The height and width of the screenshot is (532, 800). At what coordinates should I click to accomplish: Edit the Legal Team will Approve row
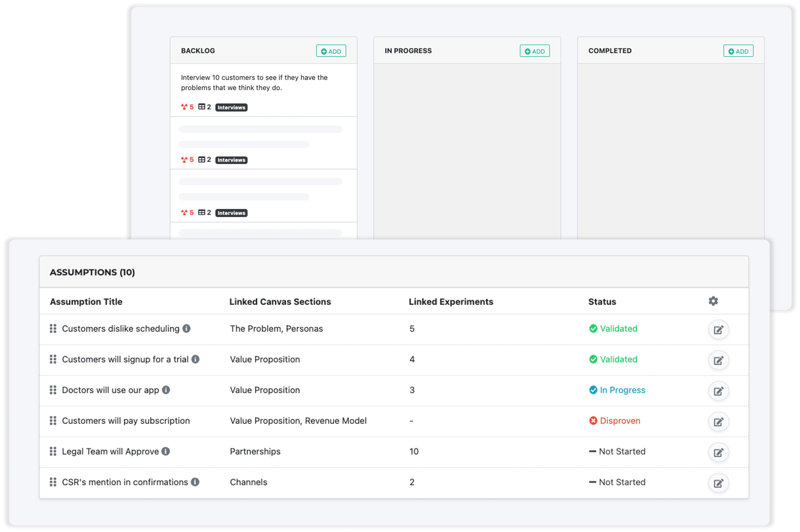pyautogui.click(x=718, y=452)
